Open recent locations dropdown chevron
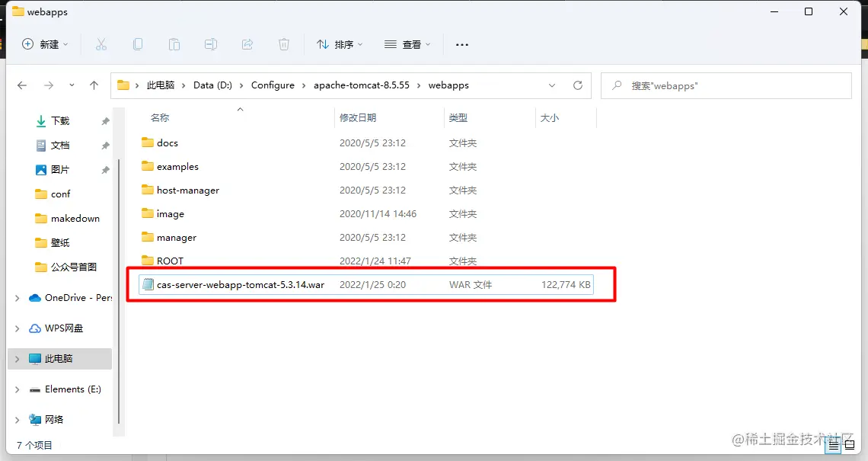The width and height of the screenshot is (868, 461). click(72, 85)
